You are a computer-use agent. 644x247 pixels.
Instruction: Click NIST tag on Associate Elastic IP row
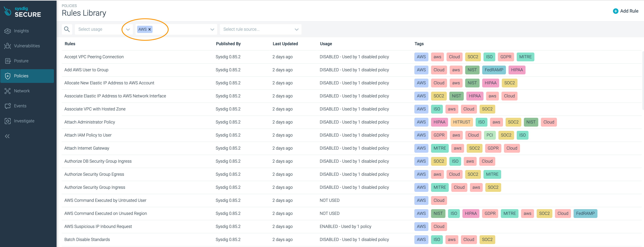click(x=456, y=96)
